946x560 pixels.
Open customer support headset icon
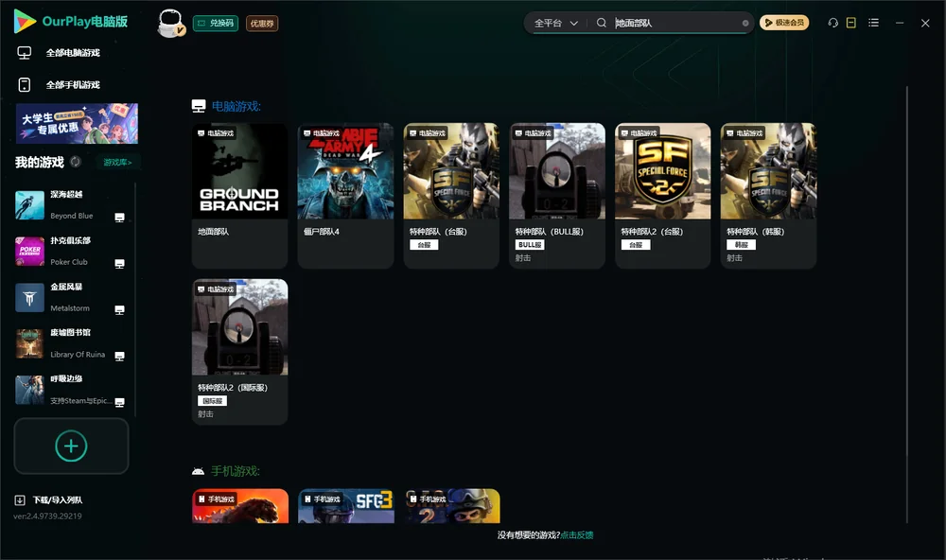[833, 23]
